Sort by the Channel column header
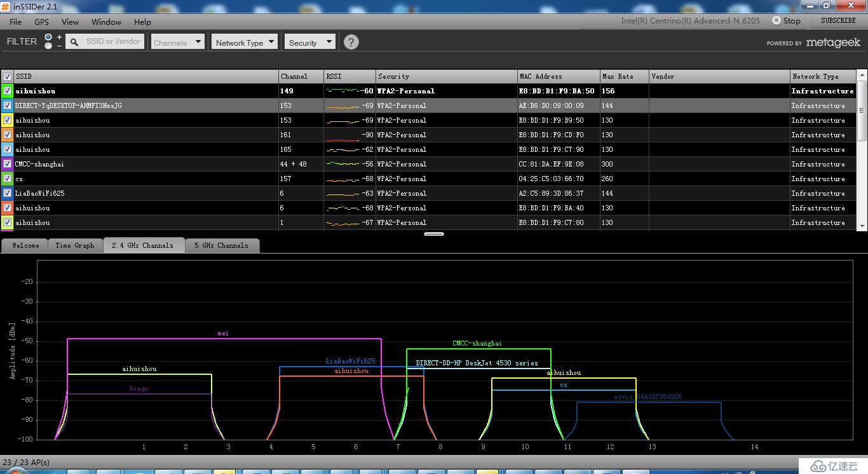 coord(301,76)
